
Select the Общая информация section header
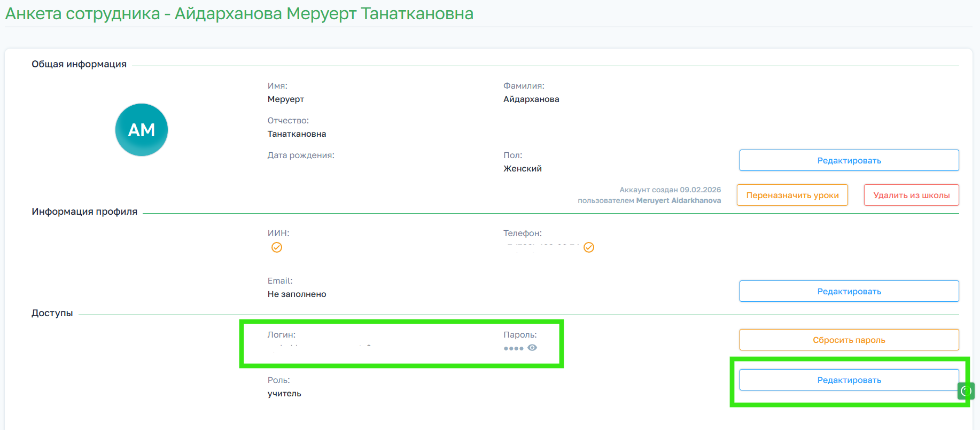pos(79,64)
